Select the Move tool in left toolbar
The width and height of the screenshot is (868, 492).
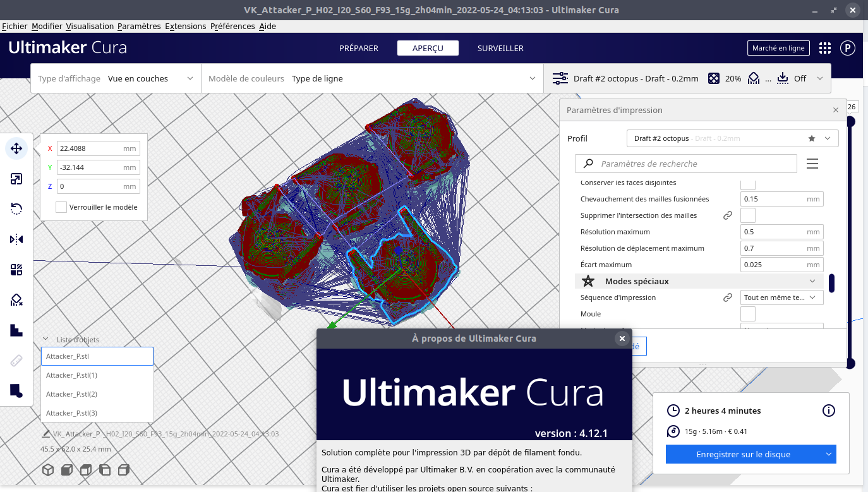[x=16, y=149]
